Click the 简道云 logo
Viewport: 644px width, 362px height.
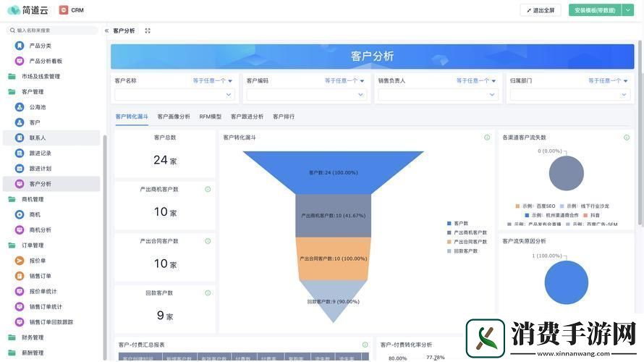click(x=27, y=10)
